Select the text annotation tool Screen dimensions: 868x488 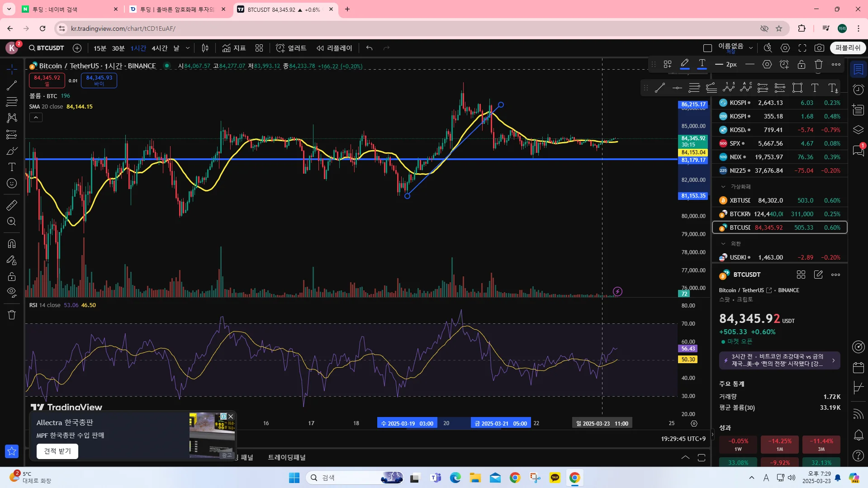(x=12, y=167)
